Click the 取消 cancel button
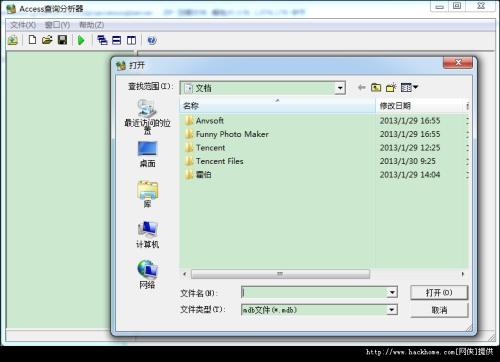This screenshot has width=500, height=362. (x=439, y=310)
